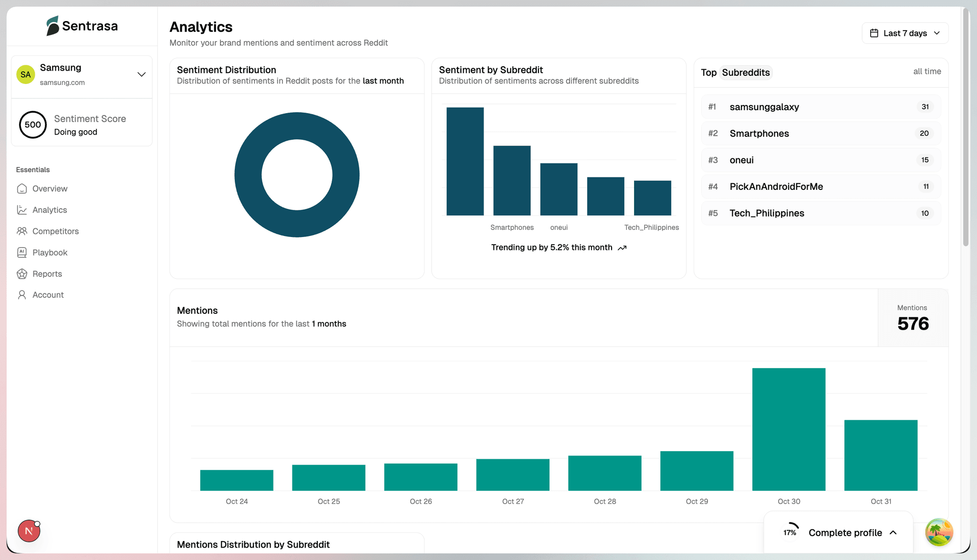This screenshot has width=977, height=560.
Task: Switch to the Subreddits tab
Action: coord(746,73)
